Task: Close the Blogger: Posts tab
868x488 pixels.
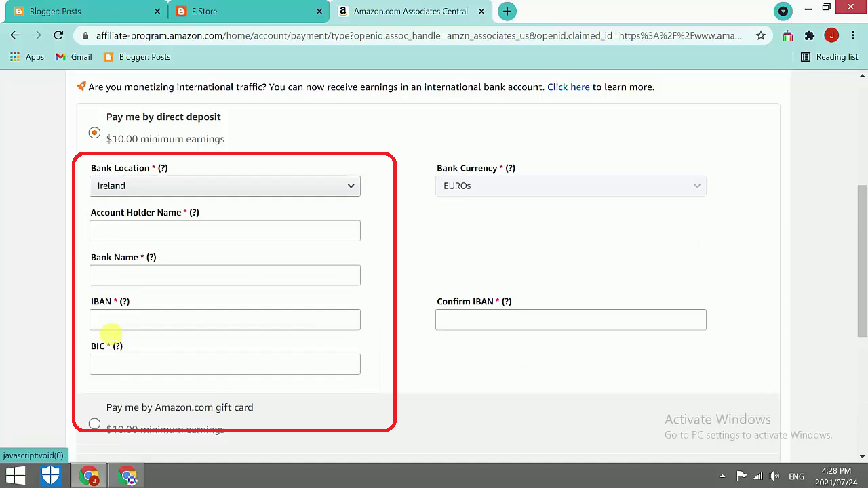Action: point(157,12)
